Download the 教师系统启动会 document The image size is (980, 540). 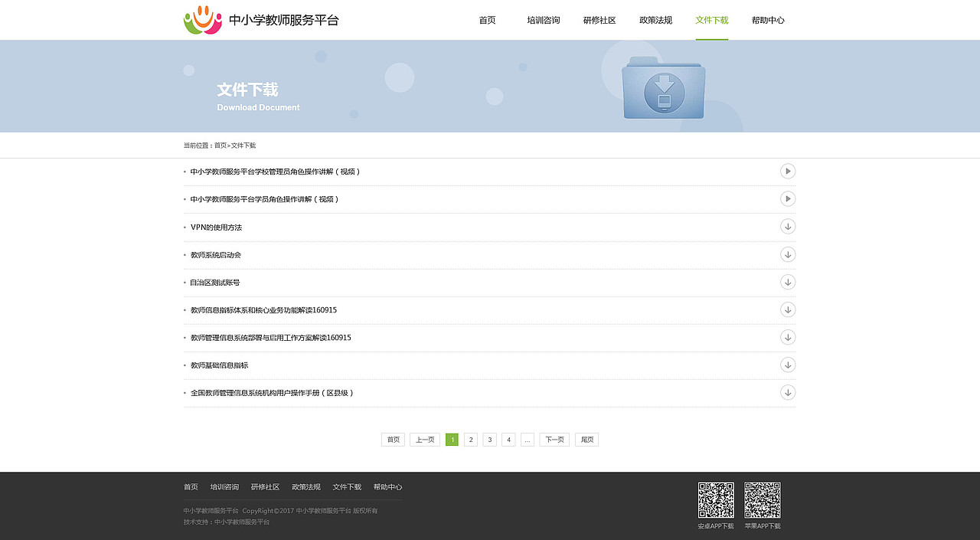(788, 254)
